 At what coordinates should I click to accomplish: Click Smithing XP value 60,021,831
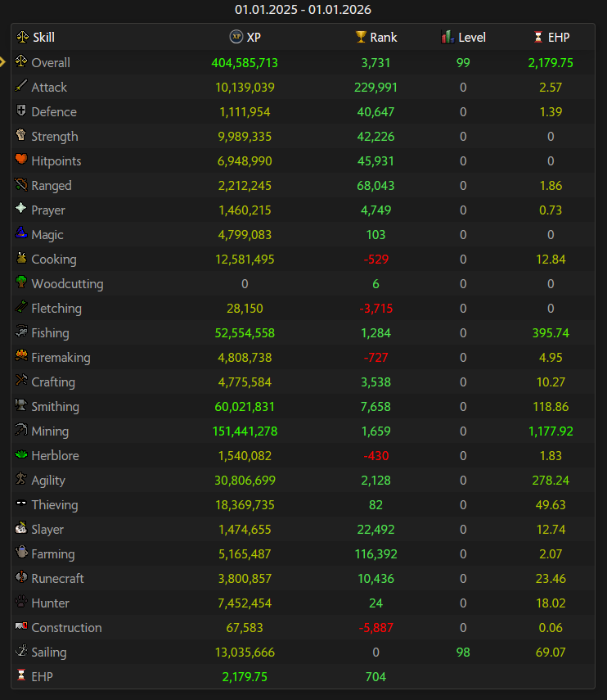[x=245, y=407]
